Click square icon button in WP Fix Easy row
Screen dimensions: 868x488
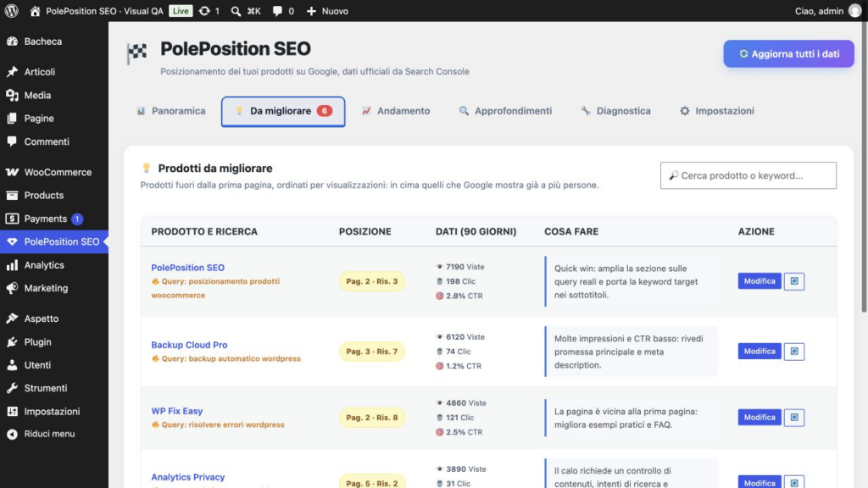pyautogui.click(x=793, y=417)
